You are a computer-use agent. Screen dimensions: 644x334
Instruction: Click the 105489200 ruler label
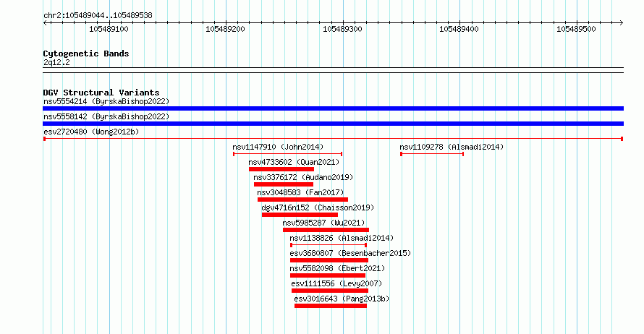226,29
